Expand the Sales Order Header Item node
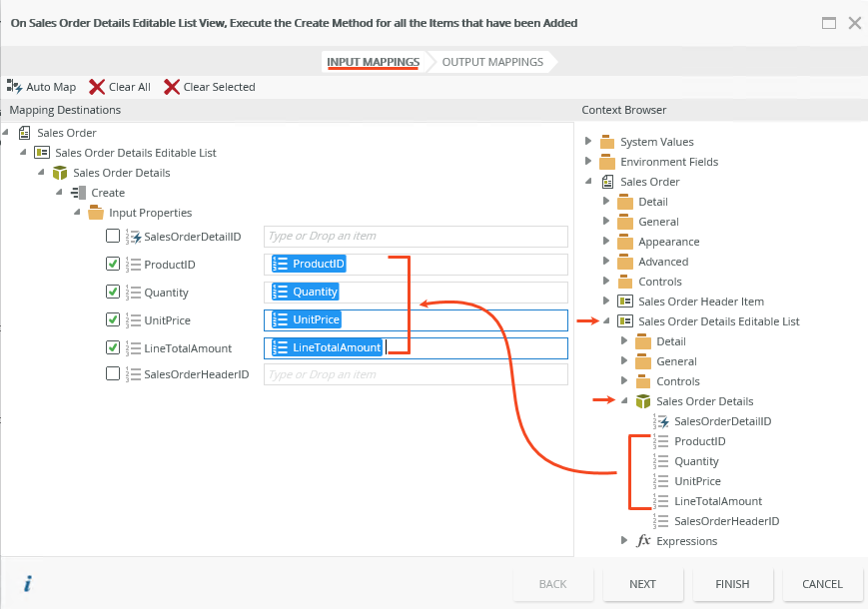Image resolution: width=868 pixels, height=609 pixels. coord(606,302)
